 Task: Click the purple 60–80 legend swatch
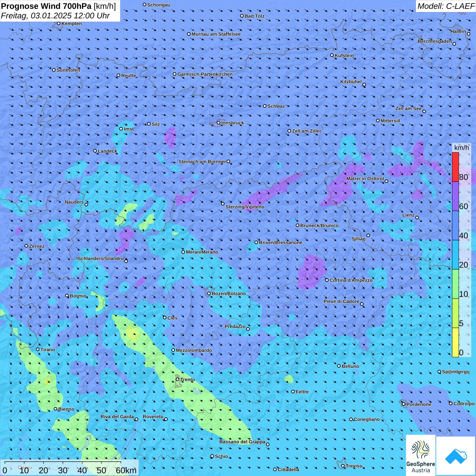(x=455, y=197)
